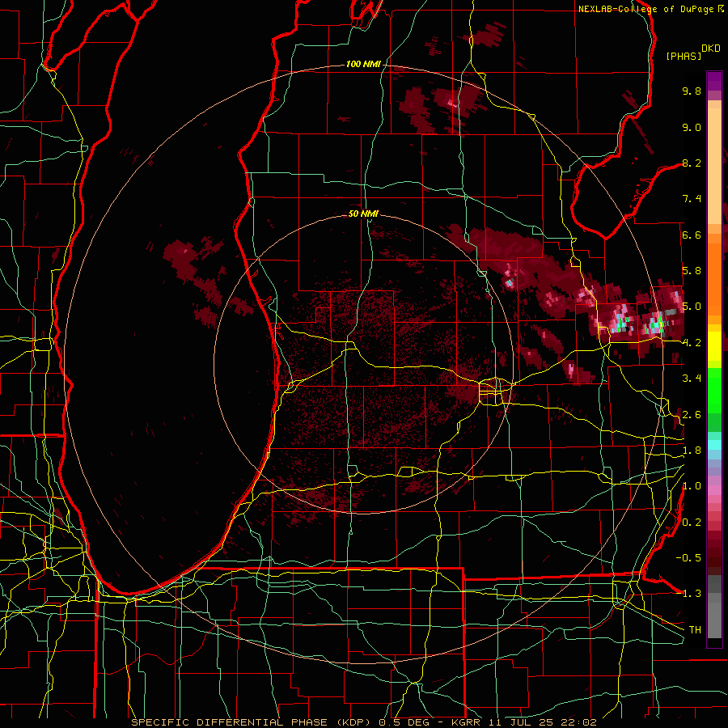
Task: Click the 9.8 value on the color scale
Action: click(x=692, y=91)
